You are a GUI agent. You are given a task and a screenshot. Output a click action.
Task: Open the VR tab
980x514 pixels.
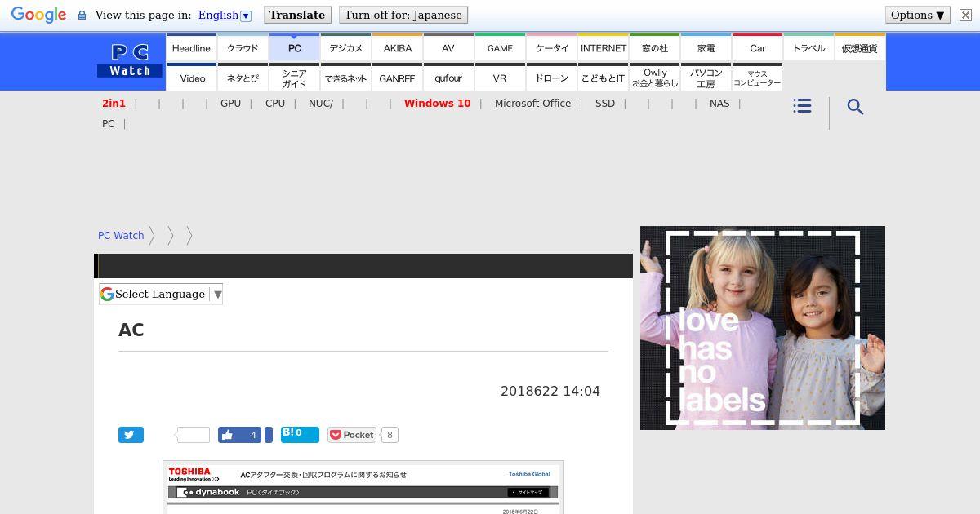point(500,78)
